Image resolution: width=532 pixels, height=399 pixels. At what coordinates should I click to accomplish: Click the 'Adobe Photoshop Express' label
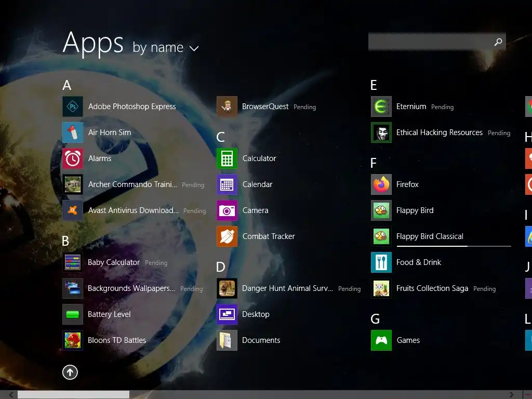click(132, 107)
